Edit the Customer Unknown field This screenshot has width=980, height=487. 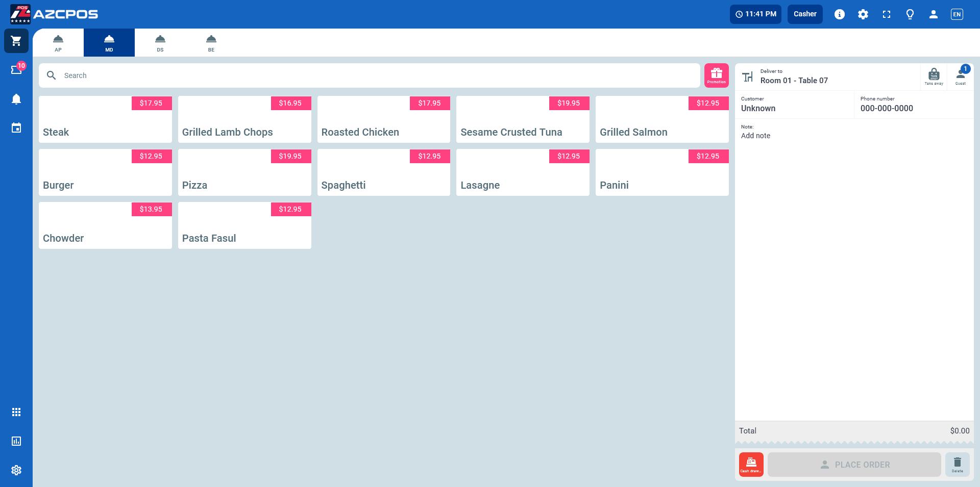[795, 105]
